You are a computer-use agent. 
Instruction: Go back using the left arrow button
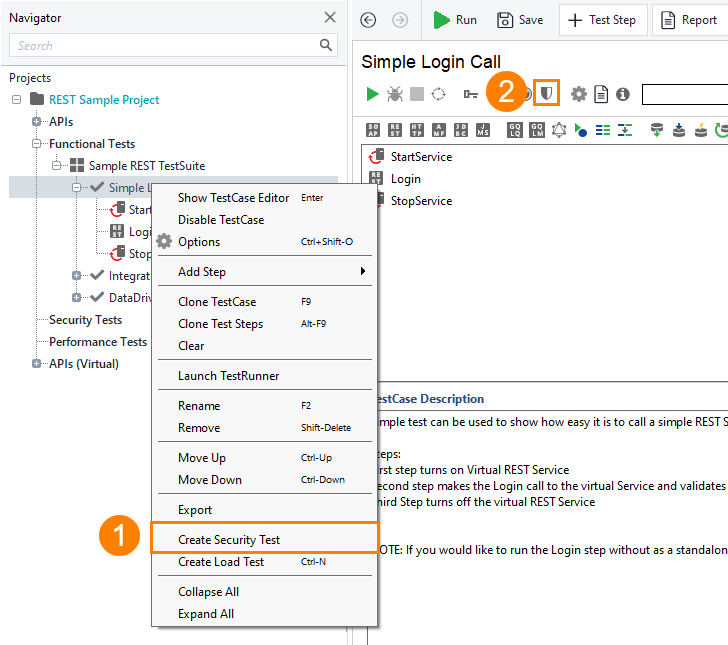pos(368,20)
